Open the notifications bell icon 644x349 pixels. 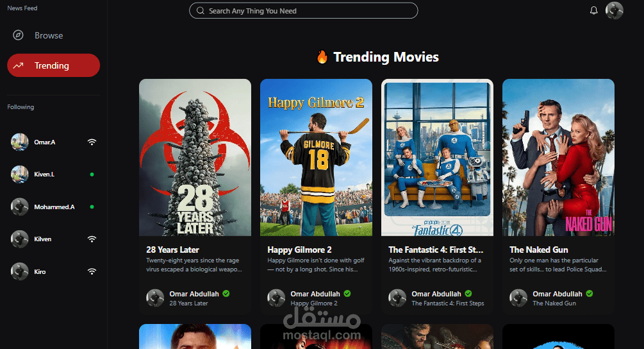point(593,11)
